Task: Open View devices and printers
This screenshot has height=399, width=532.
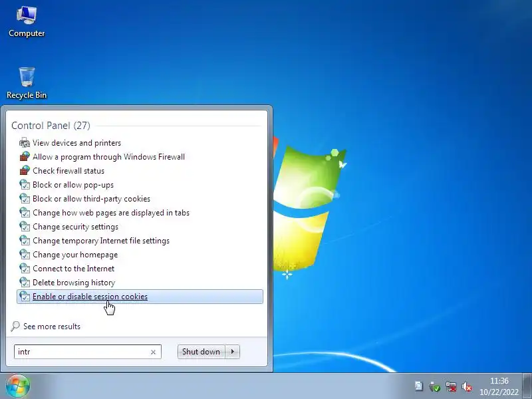Action: (76, 143)
